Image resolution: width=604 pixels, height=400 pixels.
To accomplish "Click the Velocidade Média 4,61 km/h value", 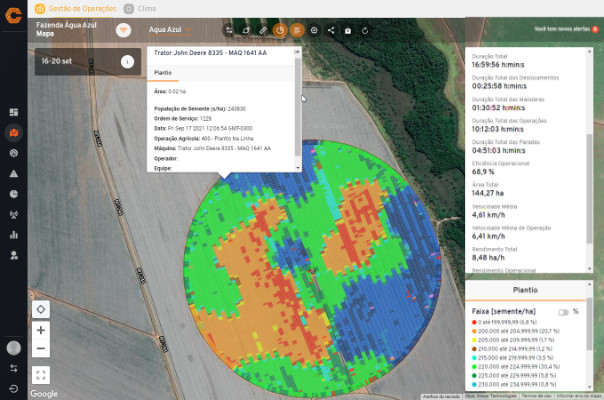I will (x=488, y=215).
